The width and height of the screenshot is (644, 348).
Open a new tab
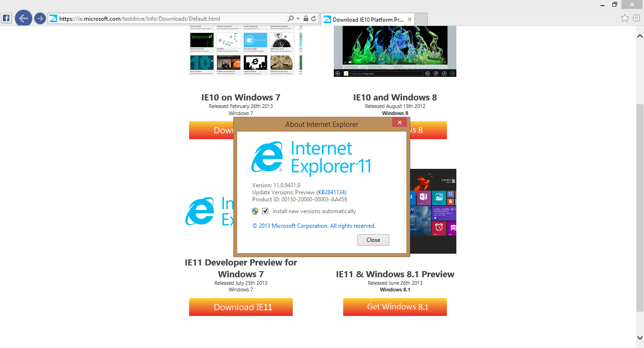(x=421, y=19)
